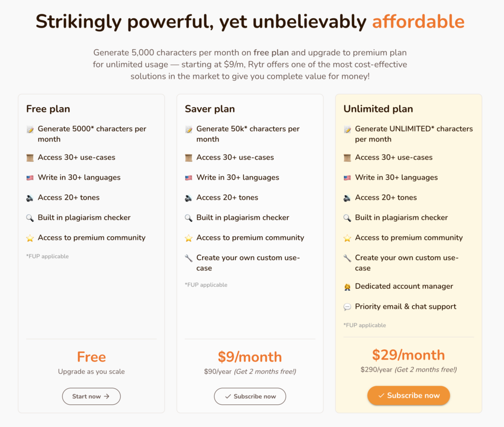Click the memo icon in Free plan

point(30,129)
